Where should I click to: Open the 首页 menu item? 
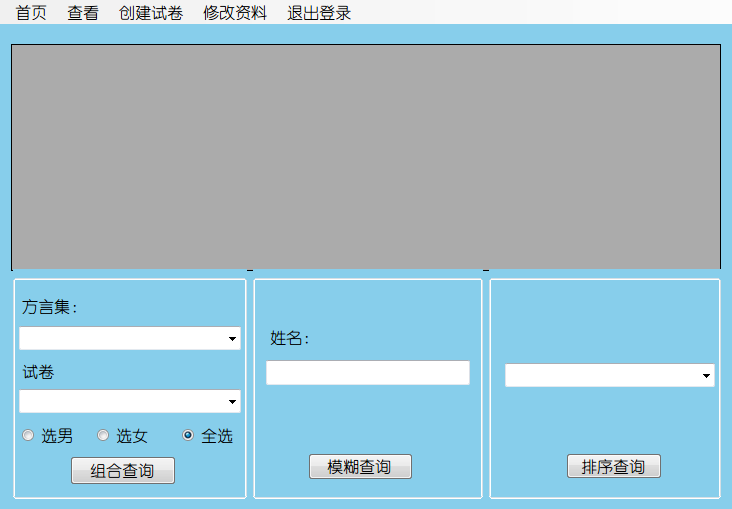[x=31, y=13]
